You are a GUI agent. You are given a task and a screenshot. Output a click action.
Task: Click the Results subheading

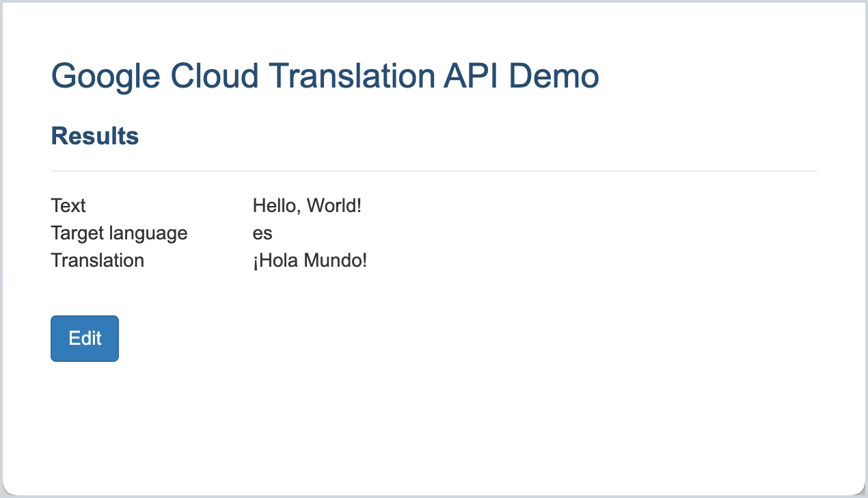point(95,136)
